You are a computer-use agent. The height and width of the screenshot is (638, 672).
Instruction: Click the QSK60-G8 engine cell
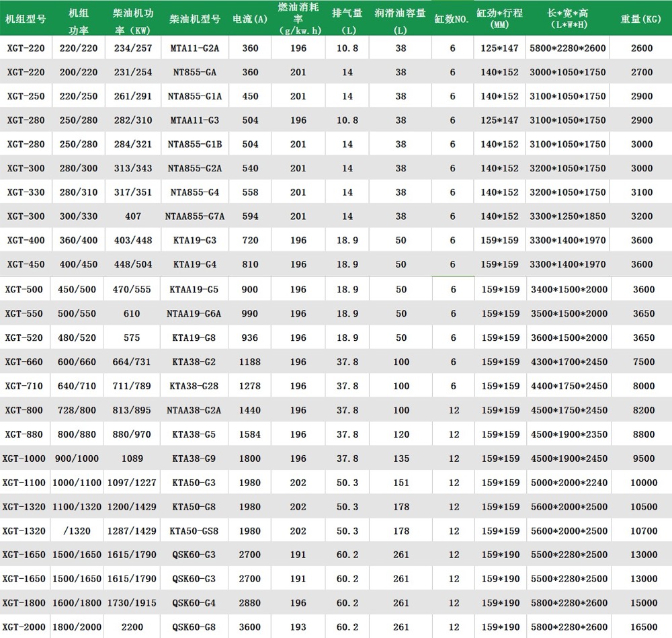point(194,627)
